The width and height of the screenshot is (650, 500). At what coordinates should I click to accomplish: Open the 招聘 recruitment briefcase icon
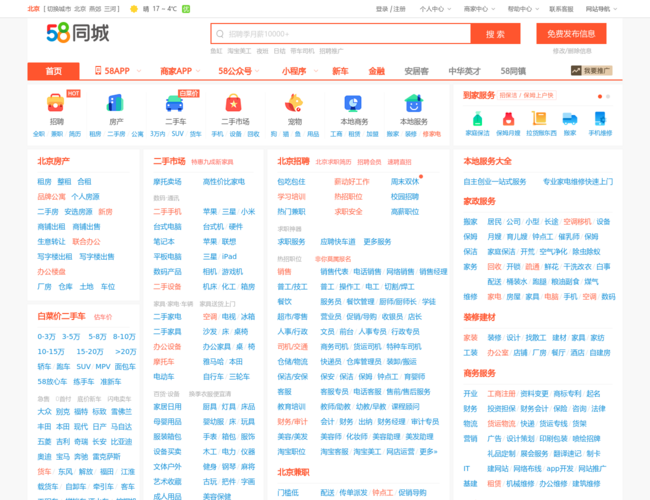[x=56, y=103]
